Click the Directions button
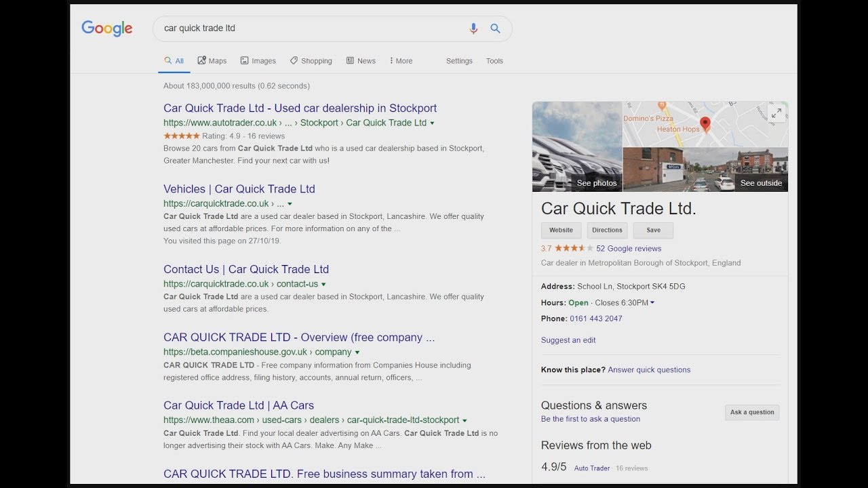Viewport: 868px width, 488px height. 607,230
